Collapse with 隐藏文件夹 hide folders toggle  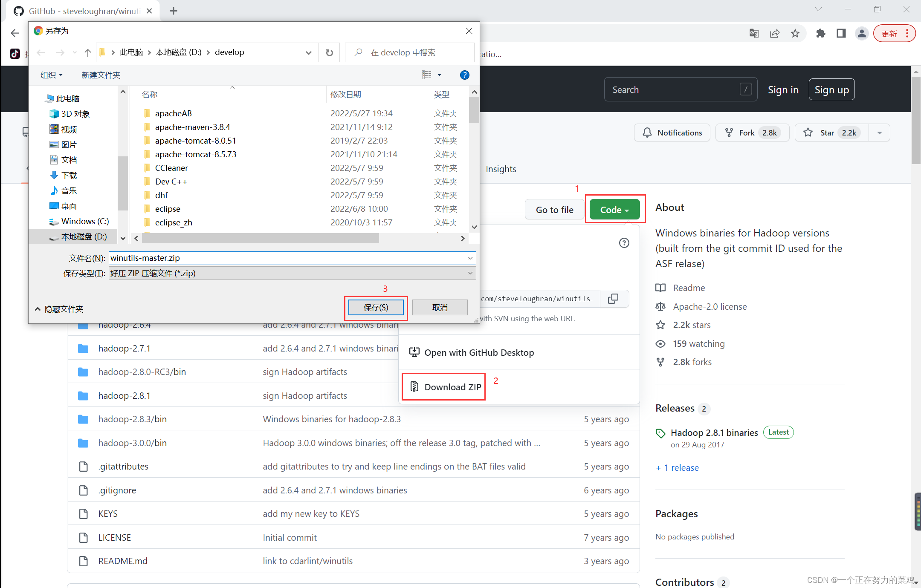click(x=59, y=309)
